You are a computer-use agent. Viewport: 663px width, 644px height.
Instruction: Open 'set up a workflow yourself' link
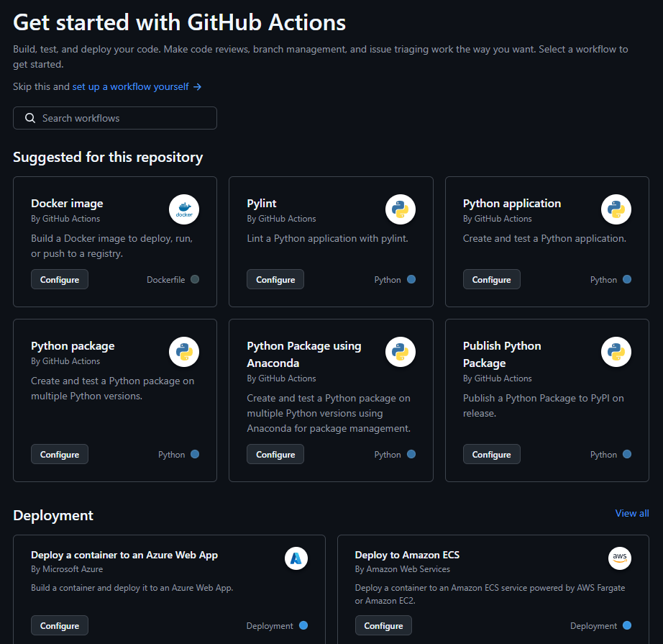pyautogui.click(x=131, y=87)
